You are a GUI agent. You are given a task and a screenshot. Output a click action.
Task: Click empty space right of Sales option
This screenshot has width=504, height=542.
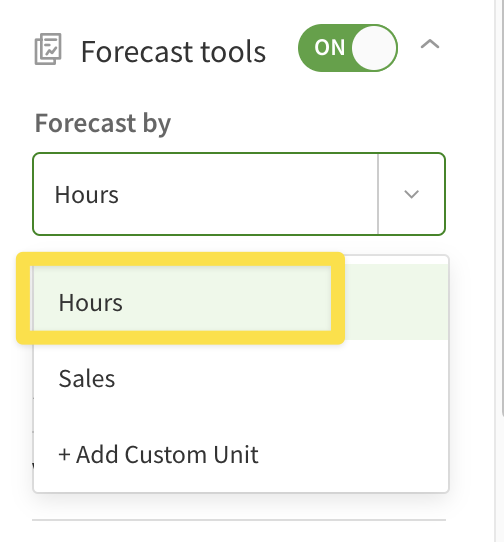[282, 378]
